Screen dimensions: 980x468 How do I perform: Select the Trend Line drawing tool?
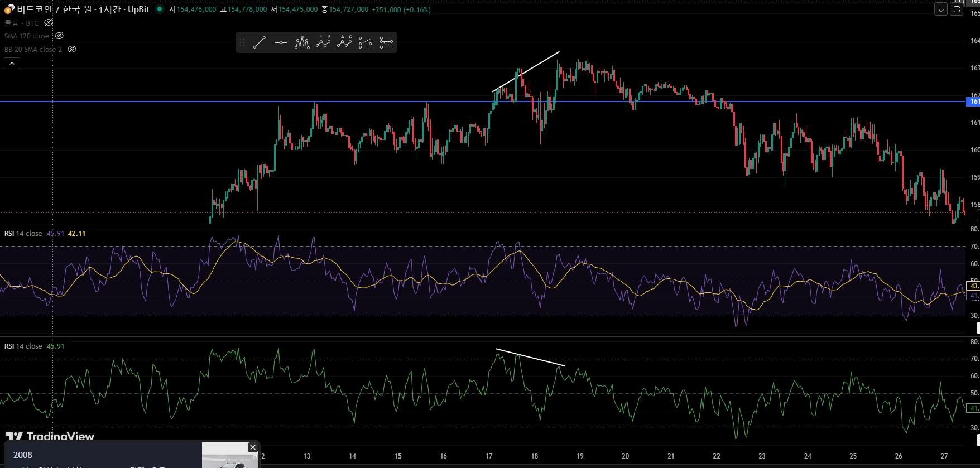(260, 42)
